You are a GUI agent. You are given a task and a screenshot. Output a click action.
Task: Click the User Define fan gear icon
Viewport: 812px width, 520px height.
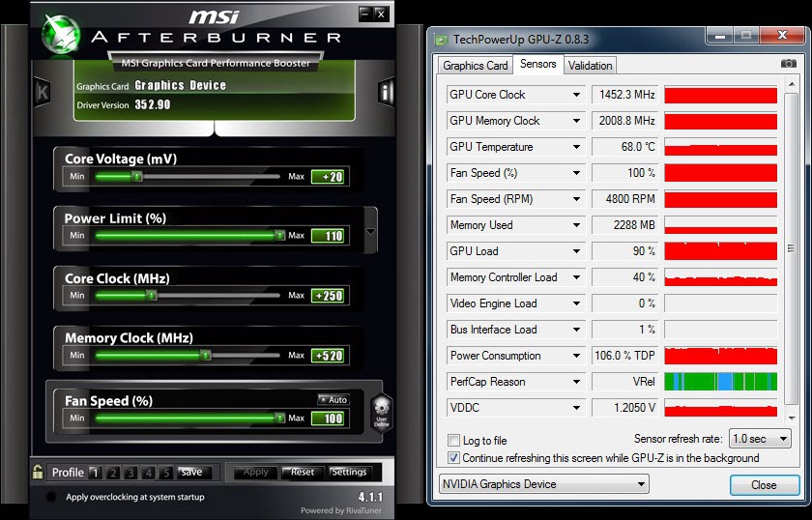click(381, 413)
